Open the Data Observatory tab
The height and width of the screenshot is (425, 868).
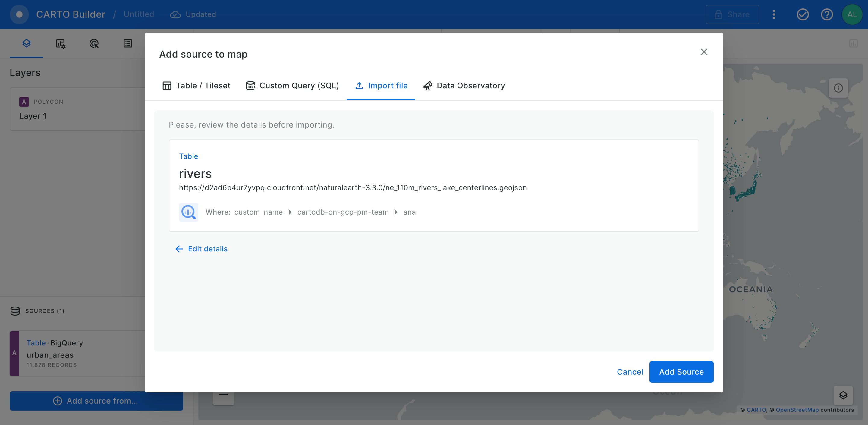click(464, 86)
